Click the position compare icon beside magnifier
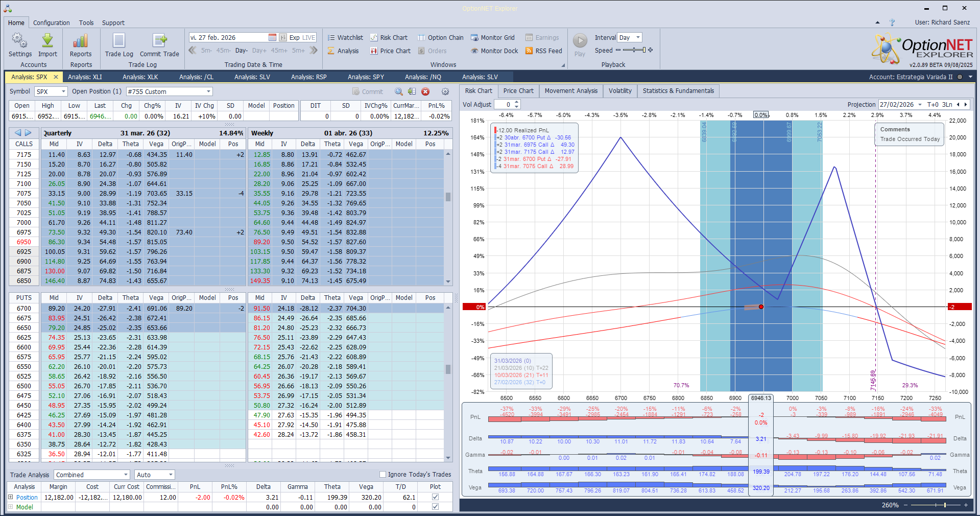980x516 pixels. click(x=412, y=91)
